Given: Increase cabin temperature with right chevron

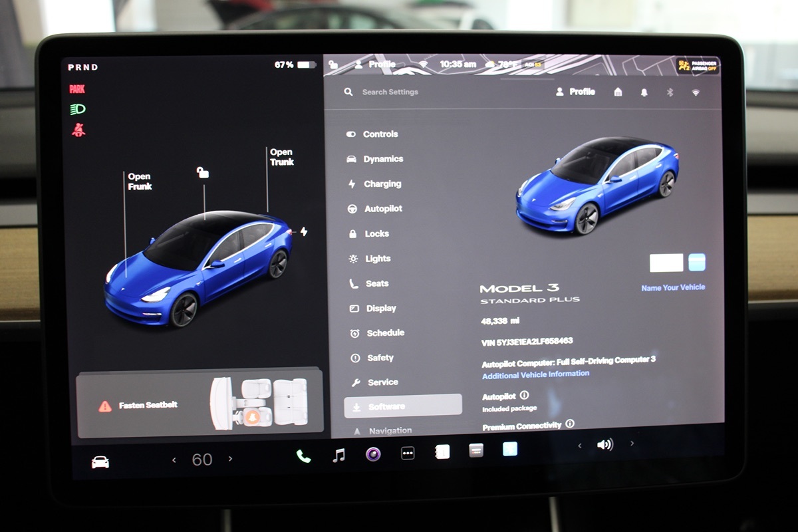Looking at the screenshot, I should tap(231, 459).
